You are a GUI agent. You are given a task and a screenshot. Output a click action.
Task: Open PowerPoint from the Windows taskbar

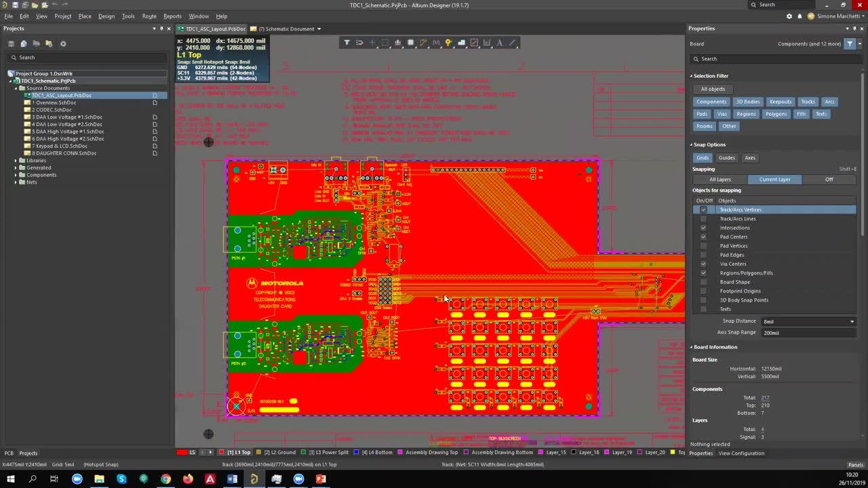(x=320, y=479)
